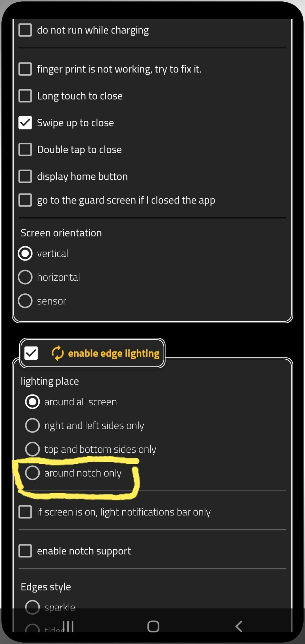Uncheck the enable edge lighting checkbox
The height and width of the screenshot is (644, 305).
31,353
